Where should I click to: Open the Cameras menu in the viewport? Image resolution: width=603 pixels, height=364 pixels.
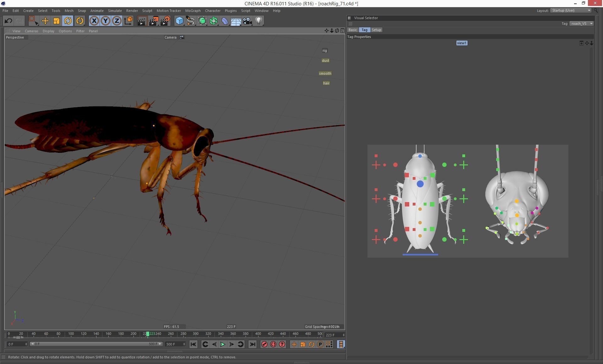pos(31,31)
